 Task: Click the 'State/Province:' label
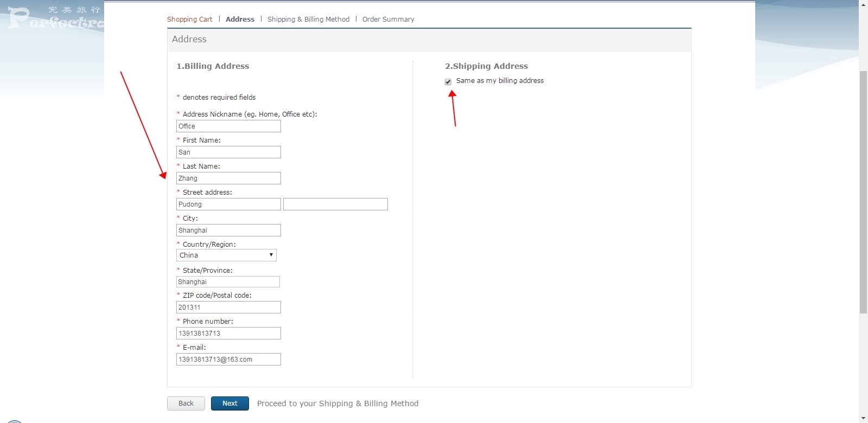[208, 271]
